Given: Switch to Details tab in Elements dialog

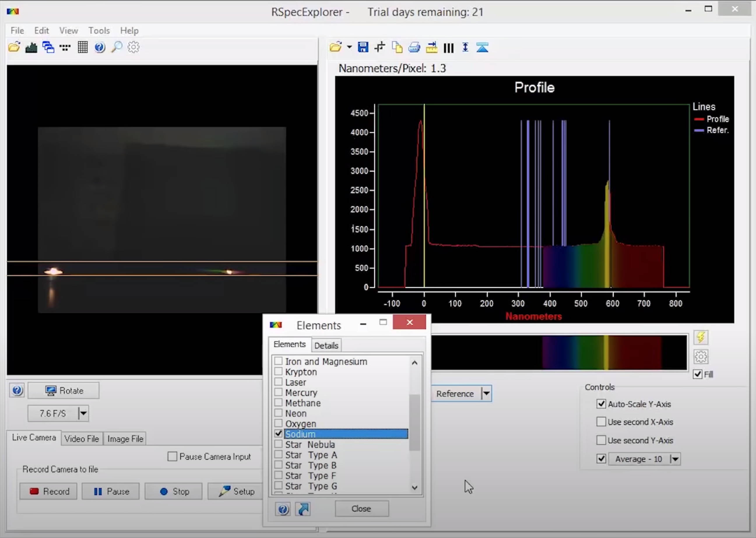Looking at the screenshot, I should point(326,346).
